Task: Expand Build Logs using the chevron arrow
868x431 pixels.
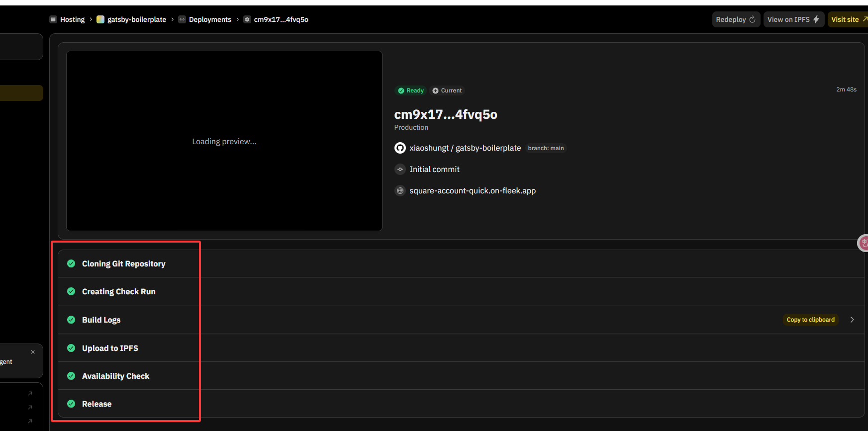Action: (852, 320)
